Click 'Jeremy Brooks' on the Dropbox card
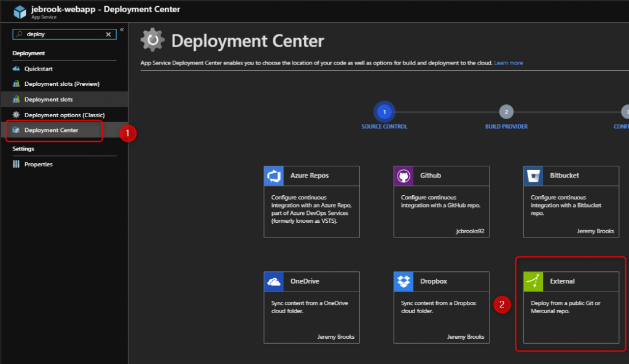 (466, 337)
